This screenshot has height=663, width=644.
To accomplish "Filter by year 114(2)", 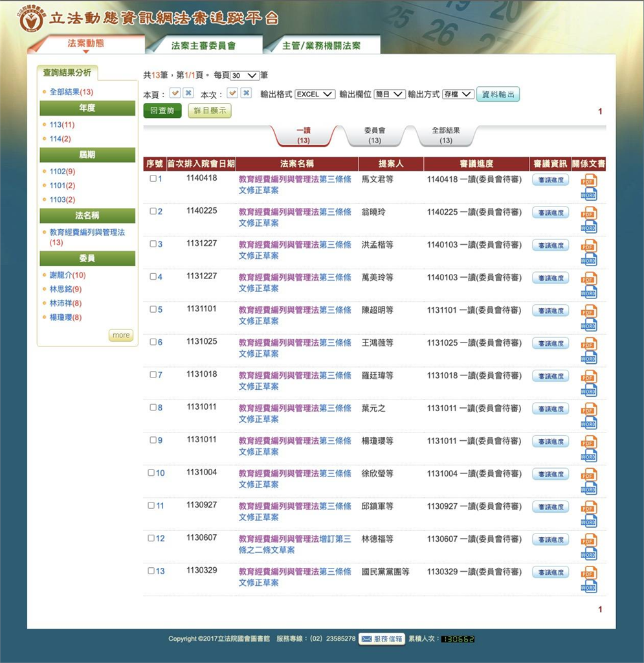I will pyautogui.click(x=60, y=139).
